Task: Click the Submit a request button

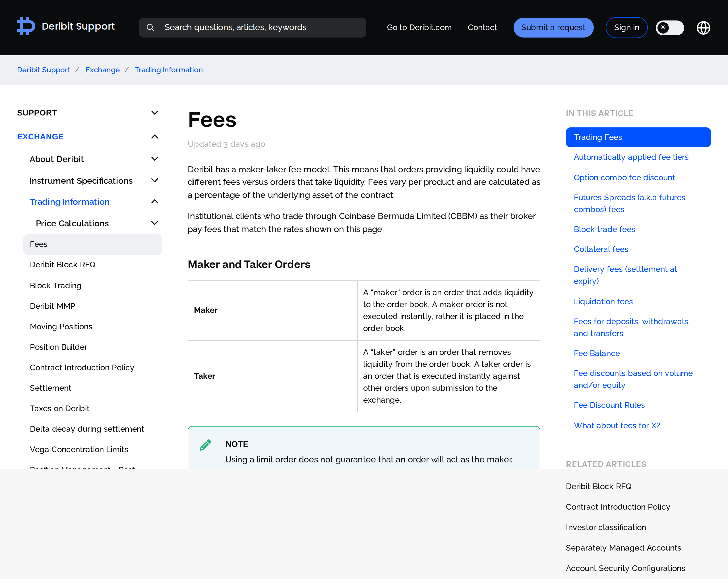Action: point(553,28)
